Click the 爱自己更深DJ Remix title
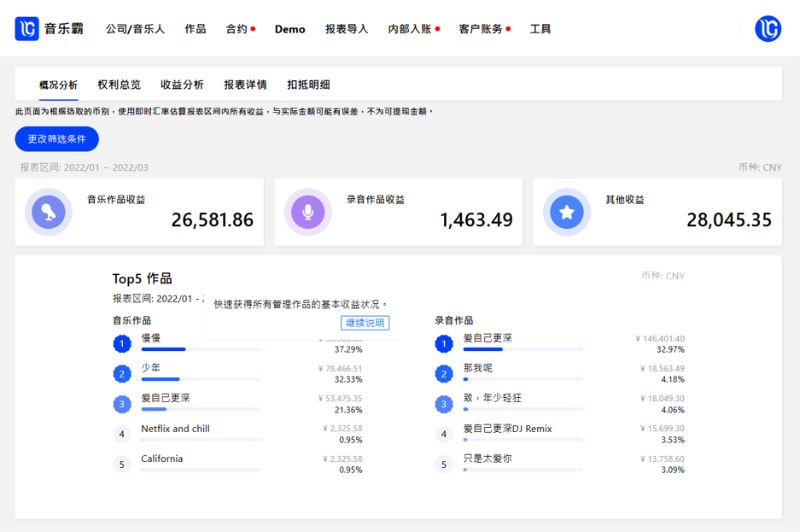The width and height of the screenshot is (800, 532). coord(508,429)
